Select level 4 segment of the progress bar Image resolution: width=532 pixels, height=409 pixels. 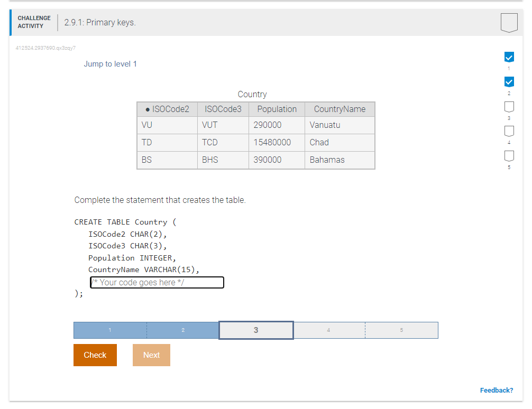click(x=328, y=330)
